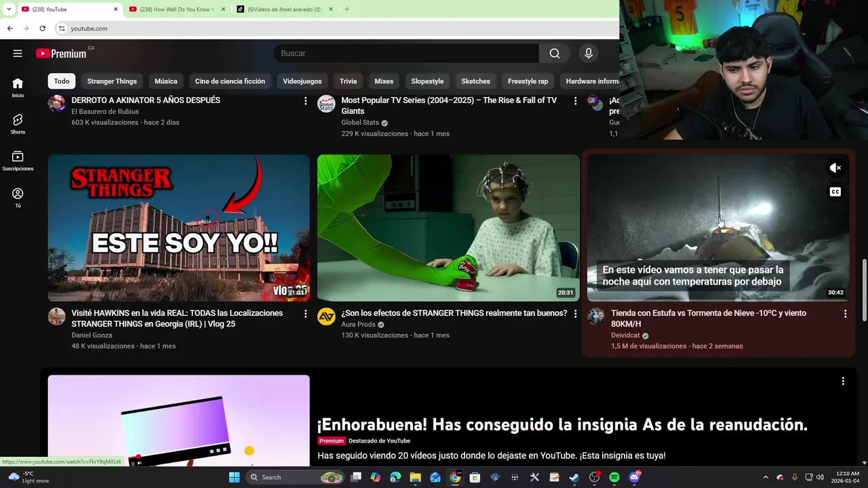The height and width of the screenshot is (488, 868).
Task: Open File Explorer from taskbar
Action: 415,477
